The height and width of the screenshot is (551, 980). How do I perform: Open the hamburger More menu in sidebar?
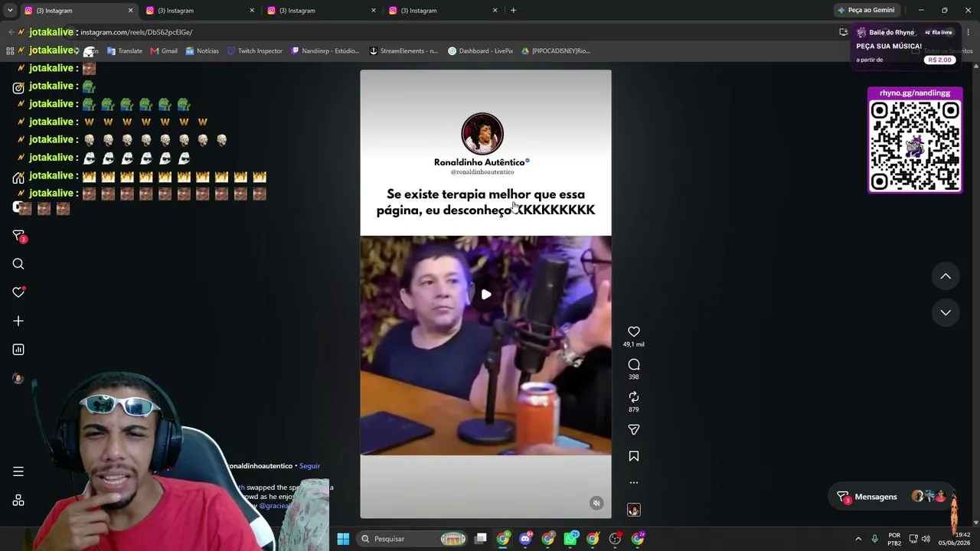(x=18, y=471)
